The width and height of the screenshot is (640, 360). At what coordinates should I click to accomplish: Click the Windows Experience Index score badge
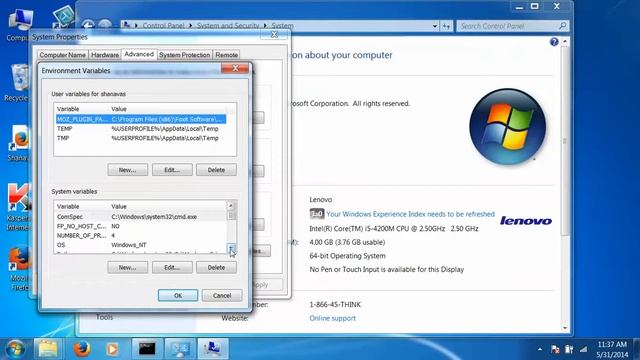click(317, 214)
